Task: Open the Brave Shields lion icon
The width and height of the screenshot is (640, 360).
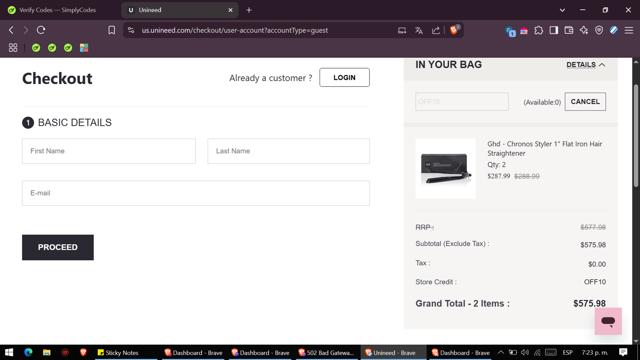Action: (454, 30)
